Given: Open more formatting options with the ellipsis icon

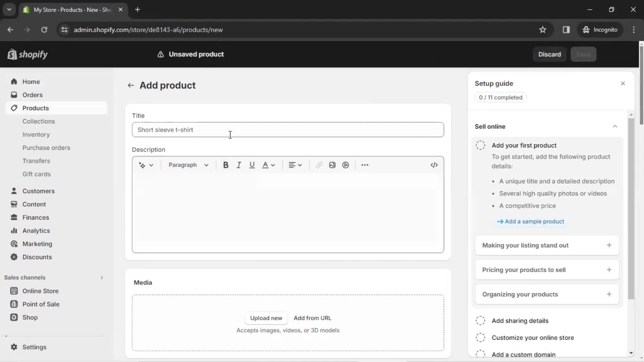Looking at the screenshot, I should [365, 165].
